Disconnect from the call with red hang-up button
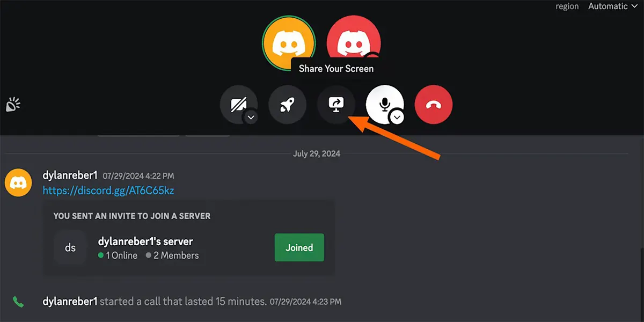This screenshot has width=644, height=322. 433,104
